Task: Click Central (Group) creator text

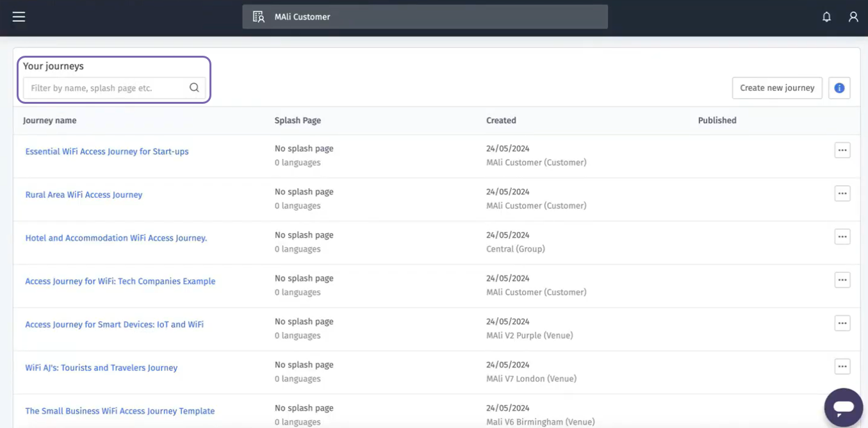Action: pyautogui.click(x=516, y=249)
